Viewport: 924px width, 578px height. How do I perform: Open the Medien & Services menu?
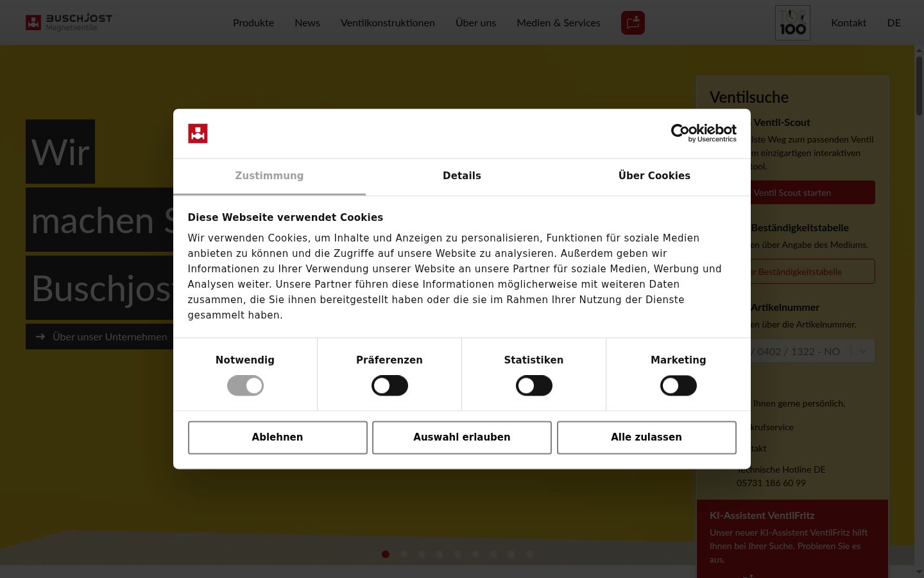[x=558, y=22]
